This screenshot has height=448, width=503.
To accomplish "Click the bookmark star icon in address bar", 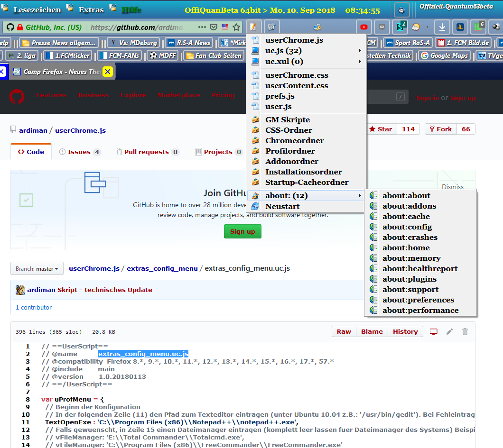I will [x=236, y=27].
